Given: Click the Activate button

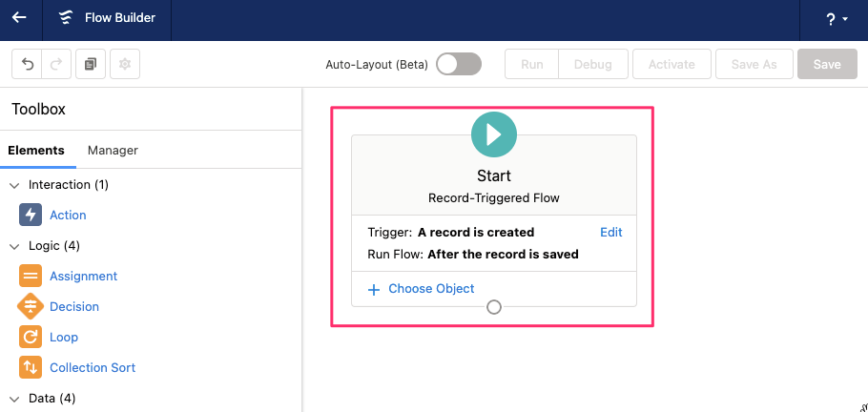Looking at the screenshot, I should (672, 64).
